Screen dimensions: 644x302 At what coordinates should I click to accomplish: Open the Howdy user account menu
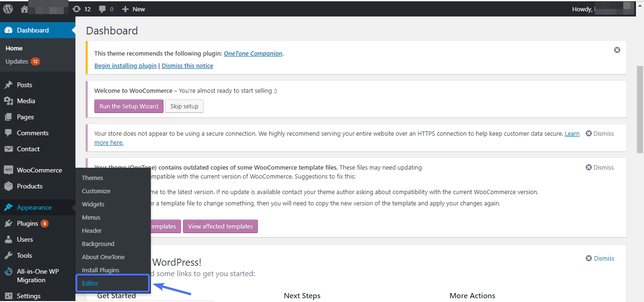(603, 9)
